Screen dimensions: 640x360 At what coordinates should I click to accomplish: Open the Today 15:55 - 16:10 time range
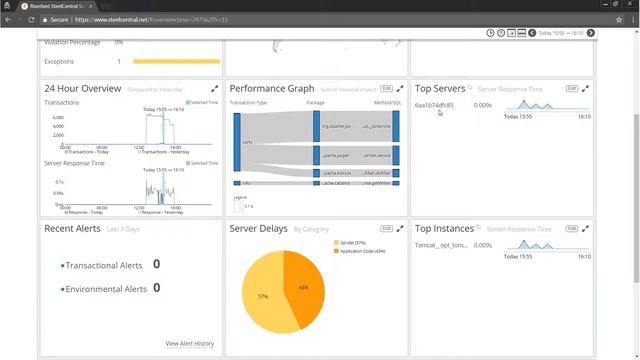pyautogui.click(x=561, y=33)
